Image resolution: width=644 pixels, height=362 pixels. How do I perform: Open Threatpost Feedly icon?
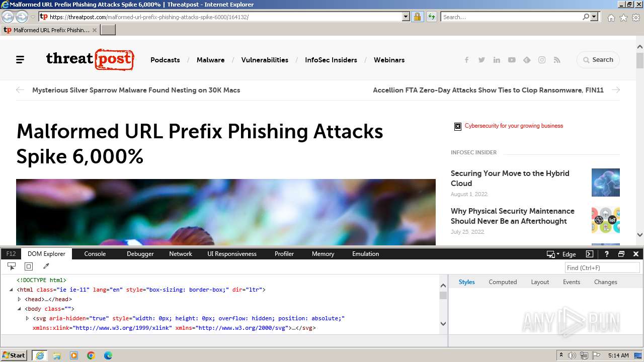527,60
